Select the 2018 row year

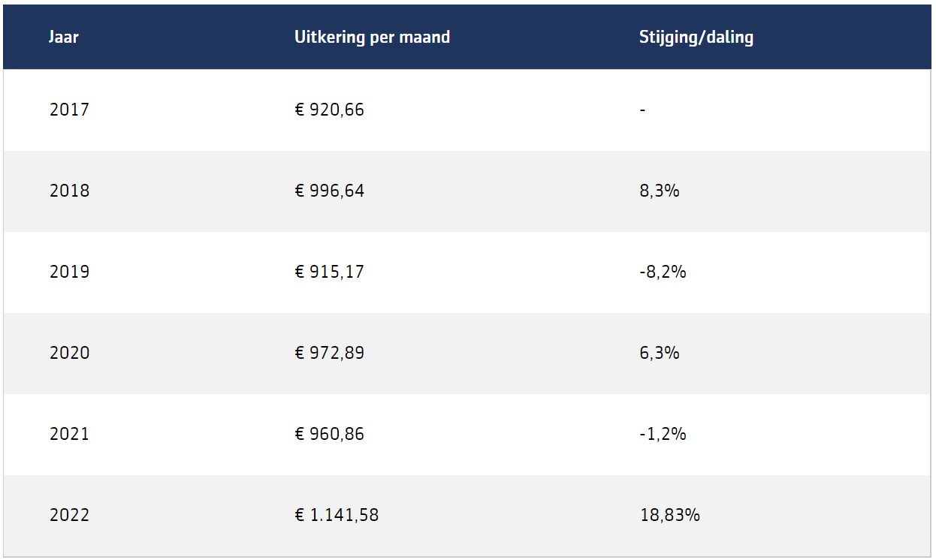tap(69, 191)
